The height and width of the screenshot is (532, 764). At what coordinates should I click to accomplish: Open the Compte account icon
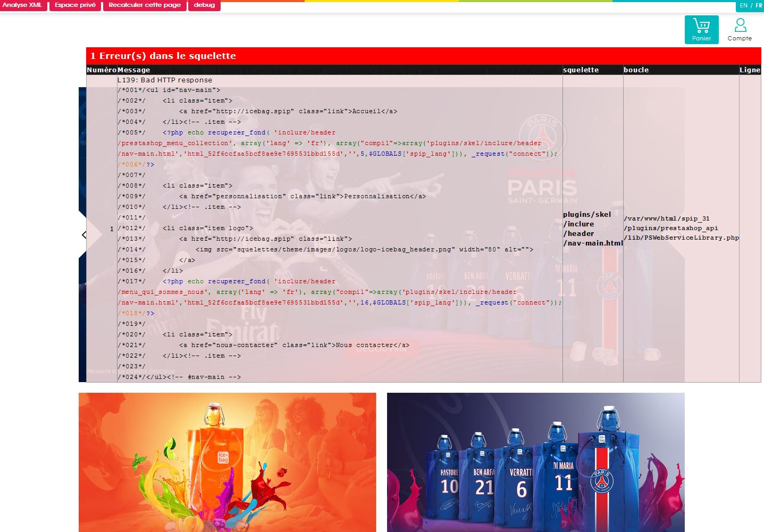[740, 29]
